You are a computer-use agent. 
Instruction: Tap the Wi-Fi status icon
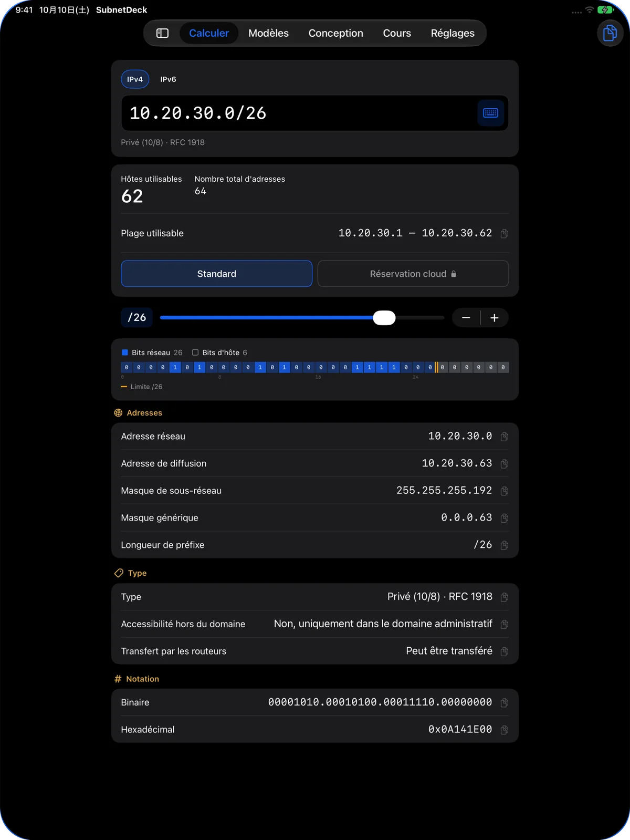point(590,10)
